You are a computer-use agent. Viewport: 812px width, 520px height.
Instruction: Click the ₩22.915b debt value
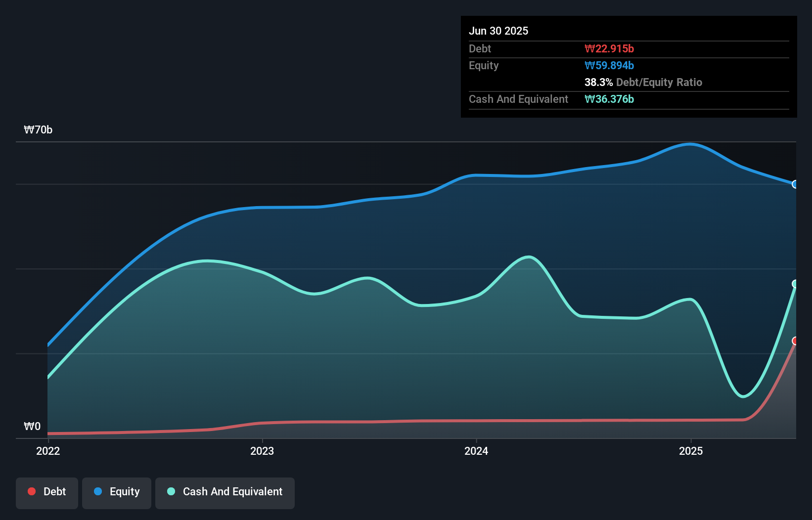pos(609,48)
